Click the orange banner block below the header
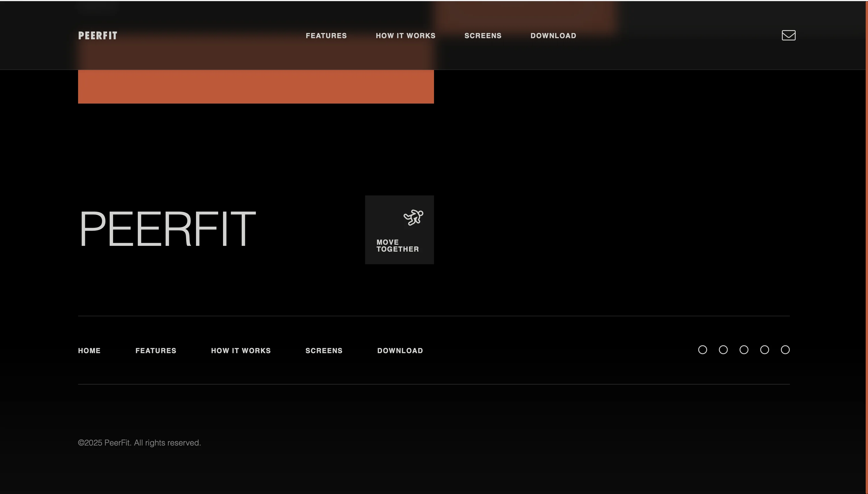Viewport: 868px width, 494px height. click(256, 87)
